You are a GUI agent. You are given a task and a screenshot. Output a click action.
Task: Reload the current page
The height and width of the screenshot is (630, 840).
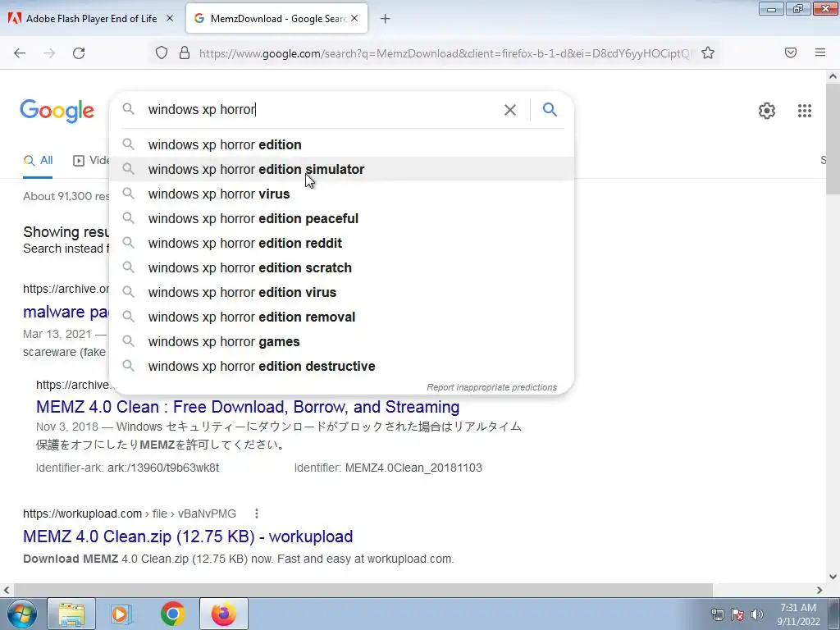pyautogui.click(x=79, y=53)
